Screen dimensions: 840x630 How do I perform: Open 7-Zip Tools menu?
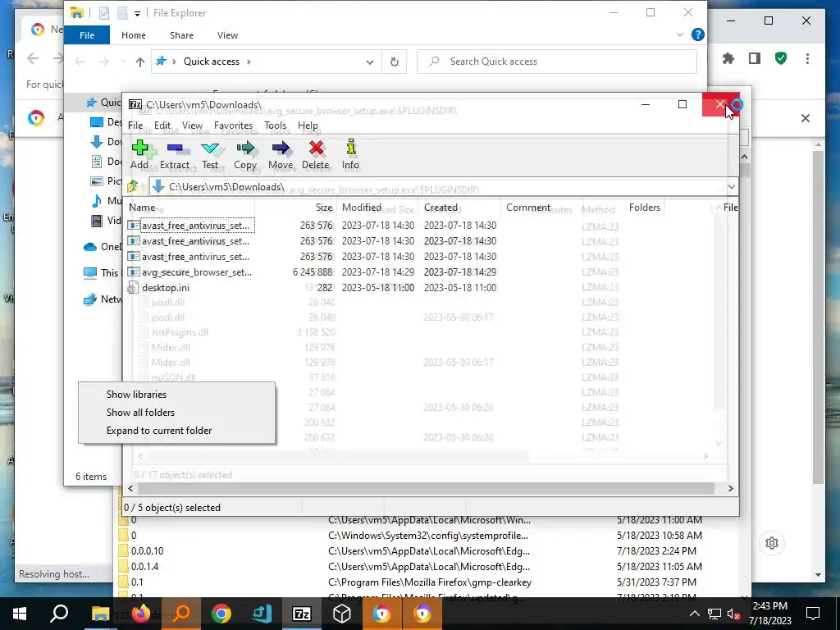coord(276,126)
